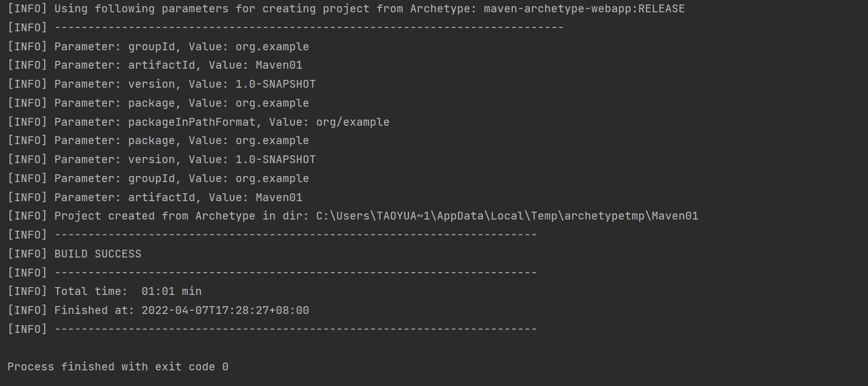Click the Total time 01:01 min line
868x386 pixels.
pyautogui.click(x=128, y=292)
